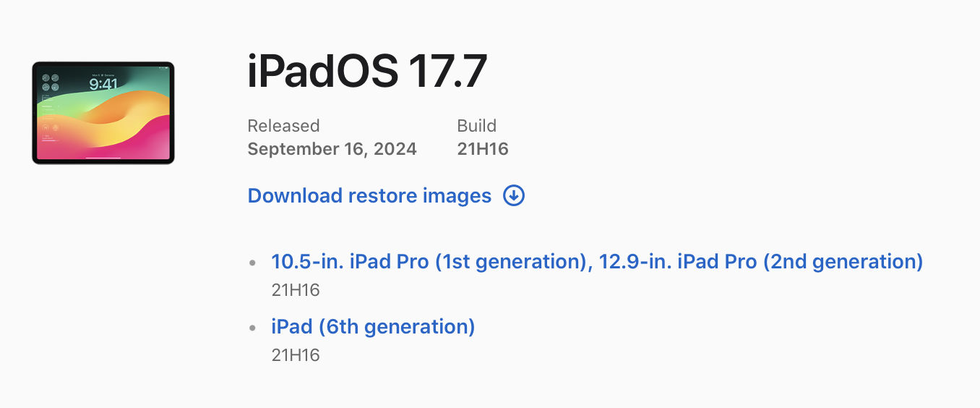Click the home indicator bar on the iPad image
This screenshot has height=408, width=980.
(x=103, y=158)
